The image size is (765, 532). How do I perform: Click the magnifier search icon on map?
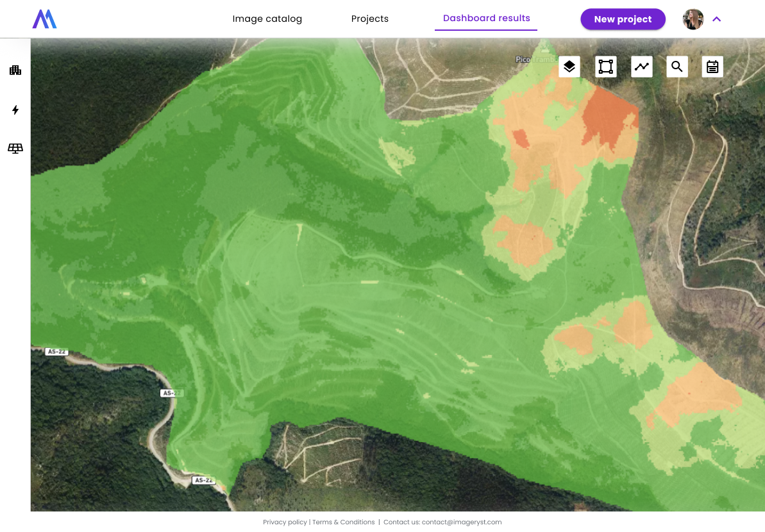click(677, 67)
